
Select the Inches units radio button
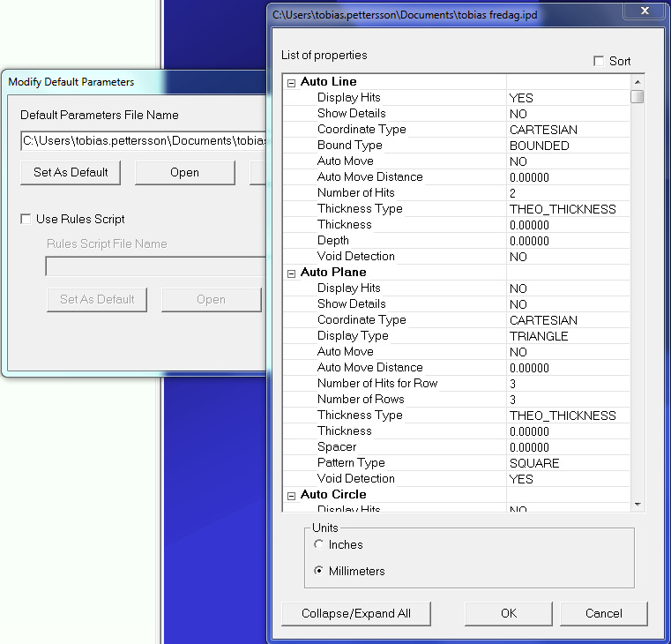pos(318,544)
